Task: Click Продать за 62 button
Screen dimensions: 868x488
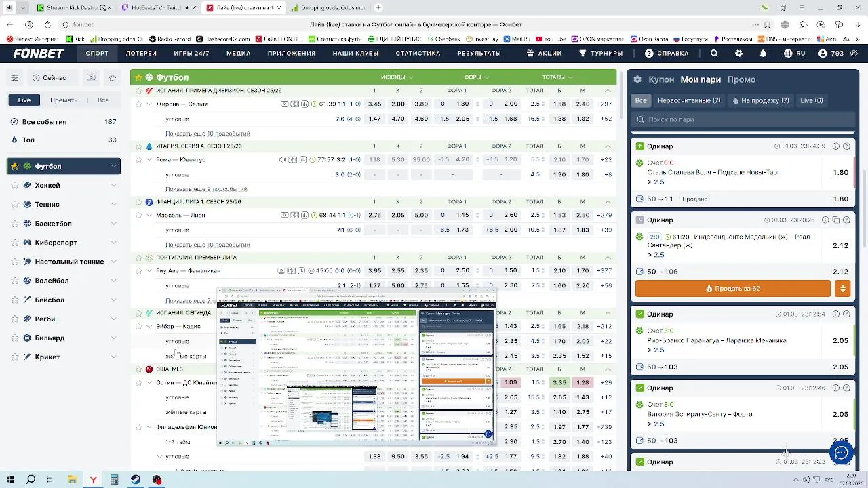Action: point(733,289)
